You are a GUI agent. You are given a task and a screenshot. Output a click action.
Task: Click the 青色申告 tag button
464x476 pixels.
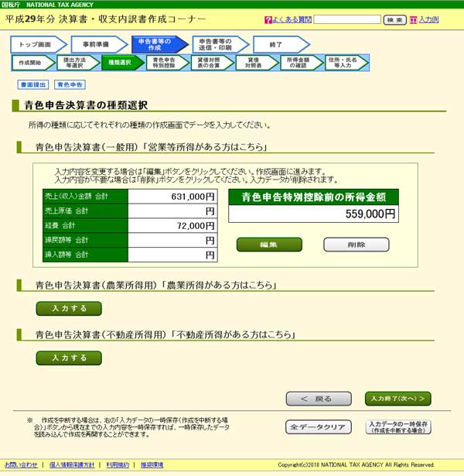tap(70, 84)
